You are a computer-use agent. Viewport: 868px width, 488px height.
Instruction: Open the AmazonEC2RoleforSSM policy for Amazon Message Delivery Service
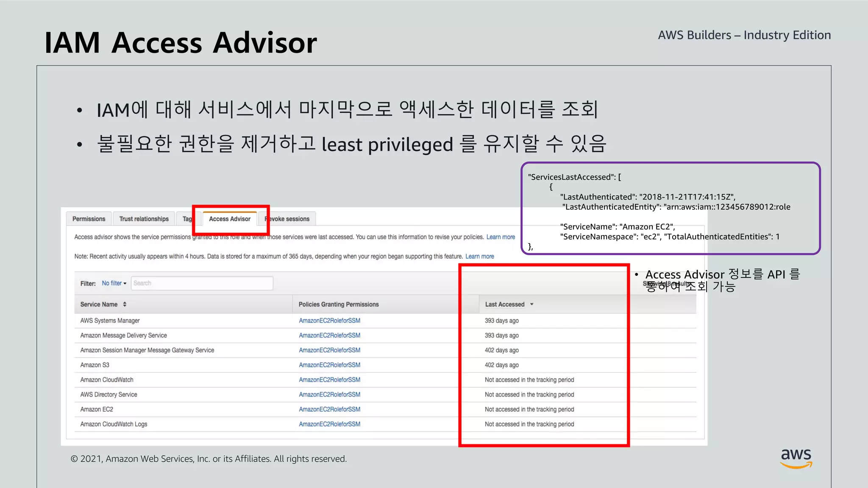pos(330,335)
